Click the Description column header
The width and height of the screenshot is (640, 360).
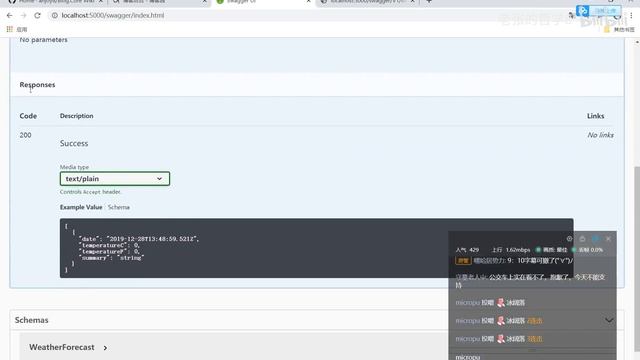pos(76,116)
